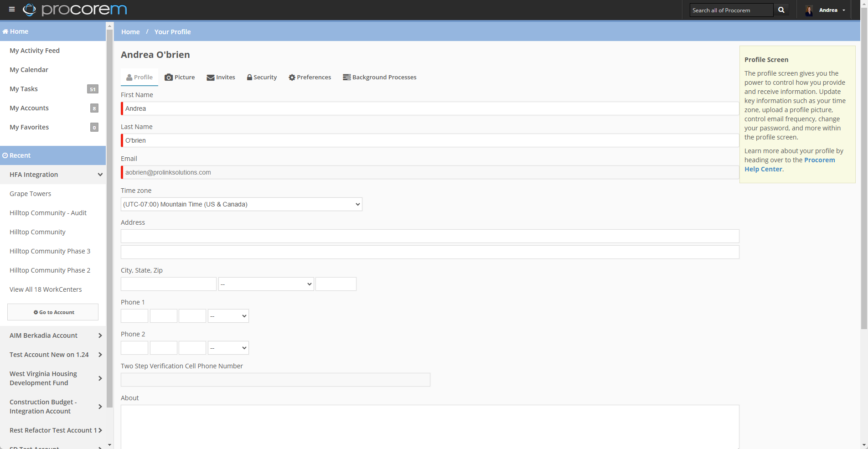868x449 pixels.
Task: Open the State dropdown
Action: (266, 284)
